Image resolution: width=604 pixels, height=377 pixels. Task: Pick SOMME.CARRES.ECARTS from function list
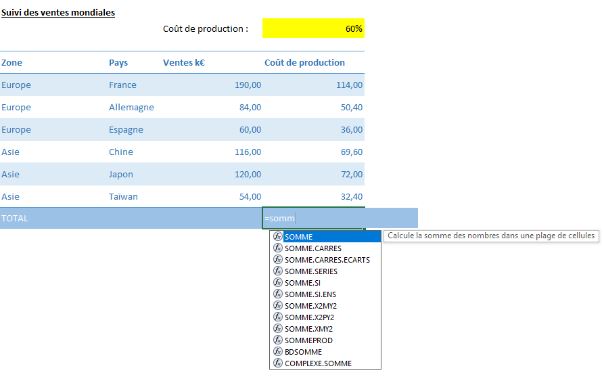(325, 260)
